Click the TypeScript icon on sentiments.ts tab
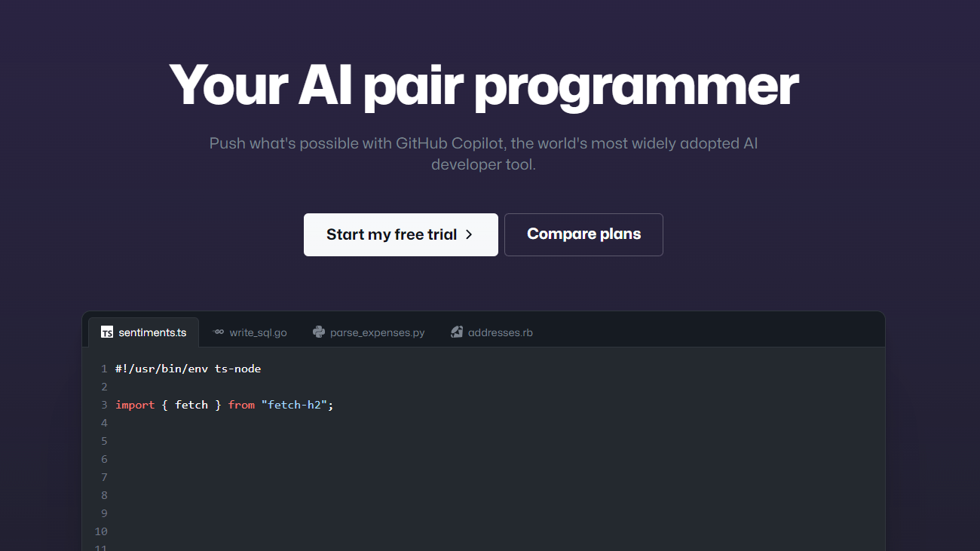The width and height of the screenshot is (980, 551). pyautogui.click(x=106, y=332)
